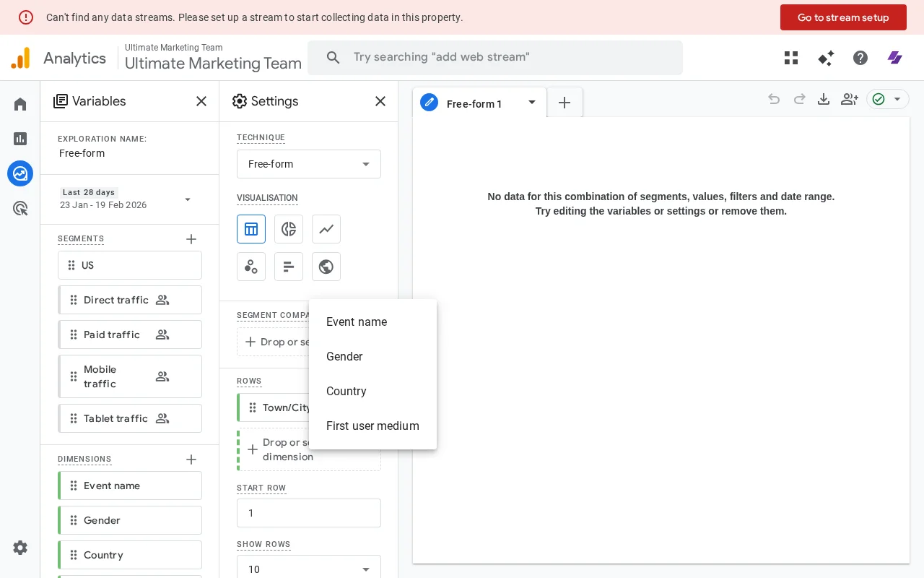
Task: Open Admin settings gear at bottom left
Action: click(20, 548)
